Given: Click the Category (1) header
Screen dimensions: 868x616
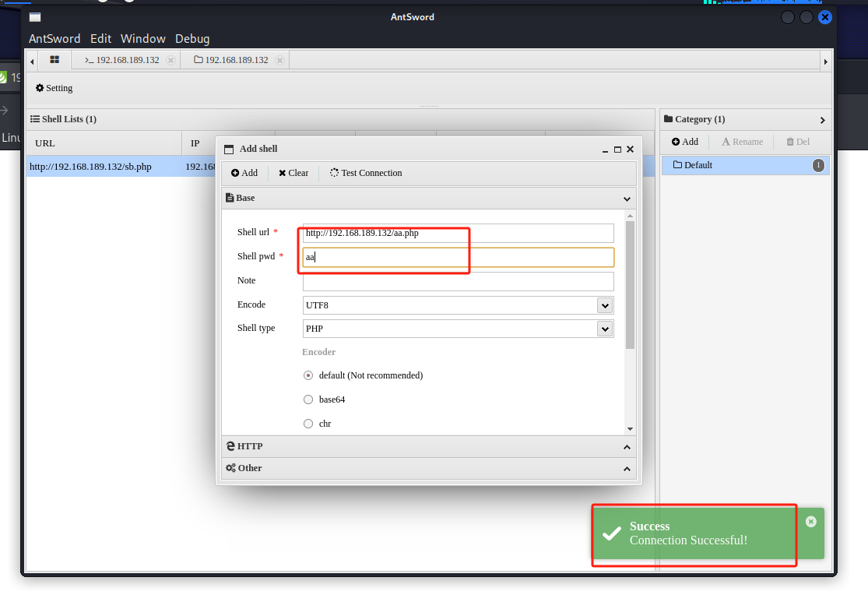Looking at the screenshot, I should [694, 119].
